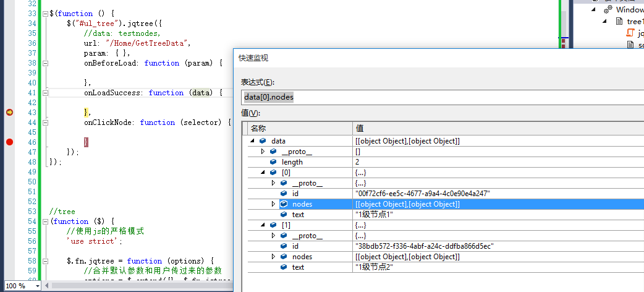Click the current statement arrow on line 43

point(9,112)
